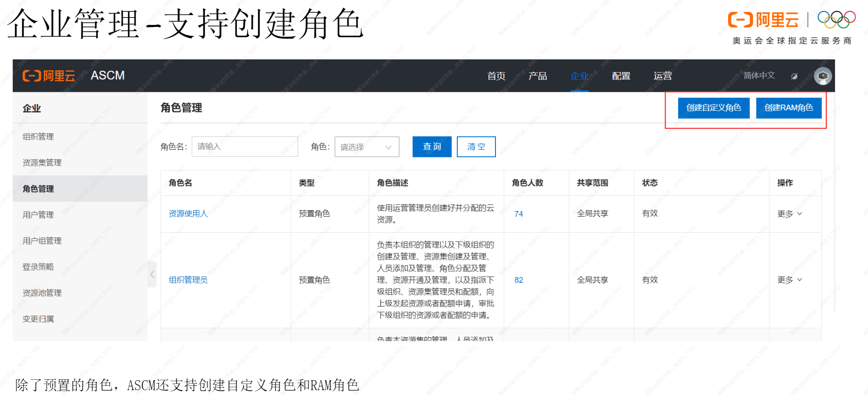
Task: Open 产品 in top navigation
Action: pyautogui.click(x=537, y=76)
